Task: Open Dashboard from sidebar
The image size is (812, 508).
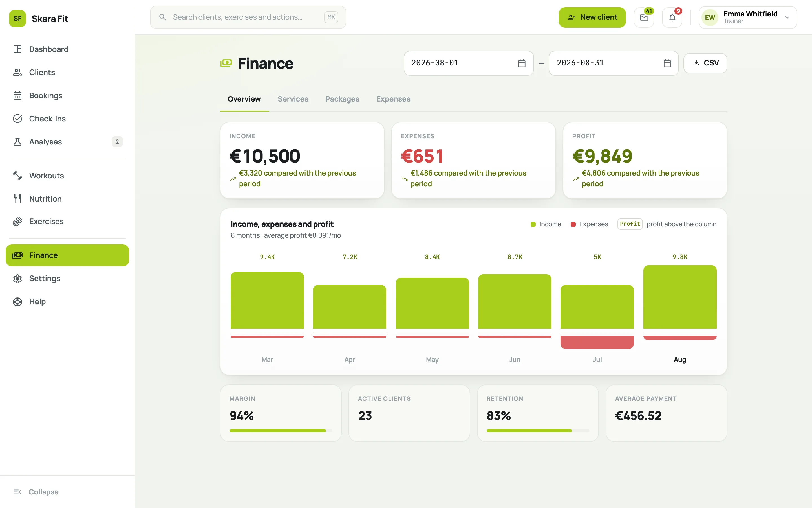Action: (67, 49)
